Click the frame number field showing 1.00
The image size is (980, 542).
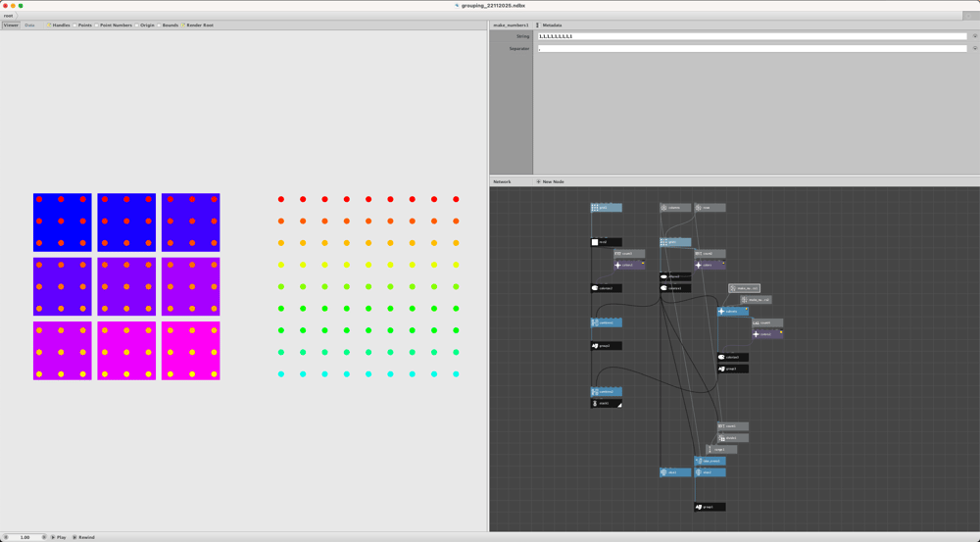25,537
